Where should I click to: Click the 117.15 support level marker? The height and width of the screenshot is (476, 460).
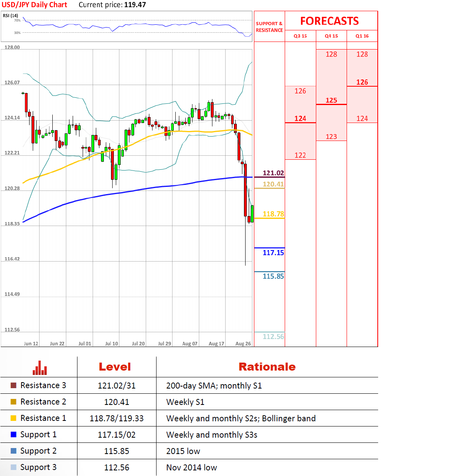point(273,252)
